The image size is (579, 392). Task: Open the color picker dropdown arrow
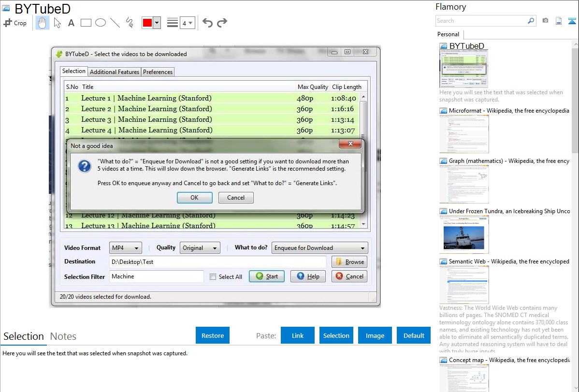(x=157, y=23)
